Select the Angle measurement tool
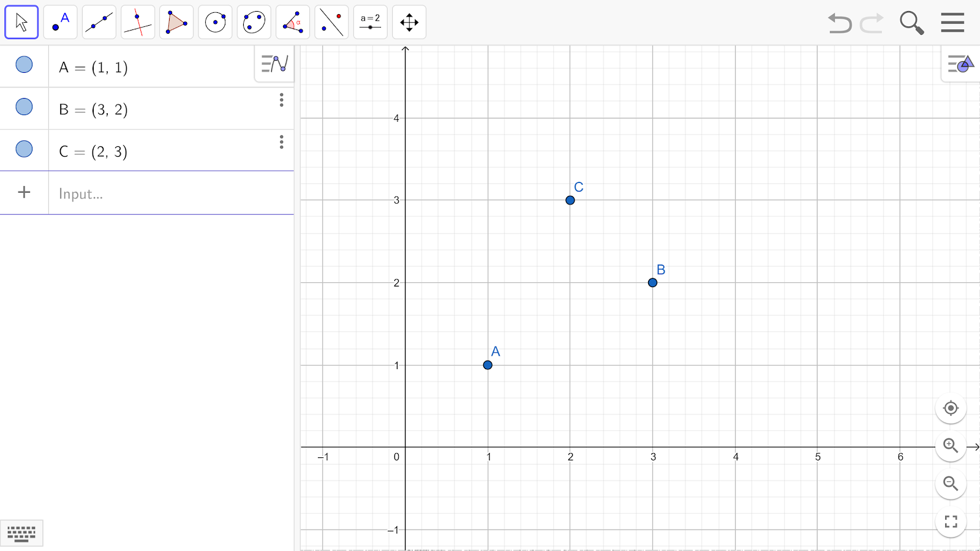This screenshot has width=980, height=551. click(x=293, y=23)
